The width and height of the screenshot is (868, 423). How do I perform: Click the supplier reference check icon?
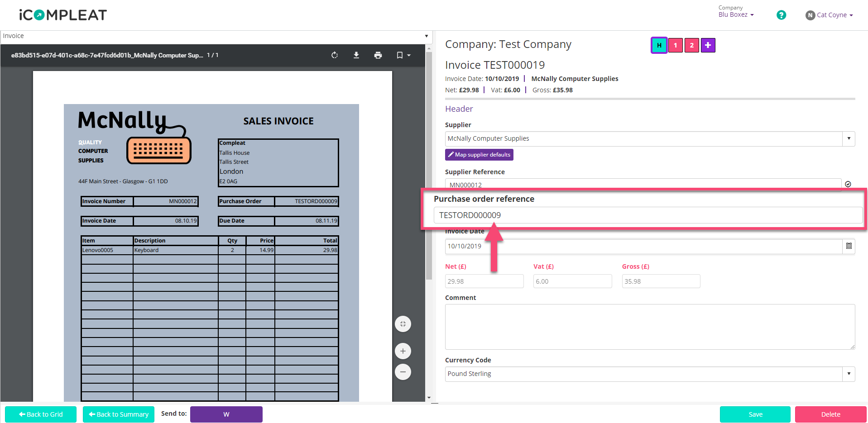click(x=848, y=184)
